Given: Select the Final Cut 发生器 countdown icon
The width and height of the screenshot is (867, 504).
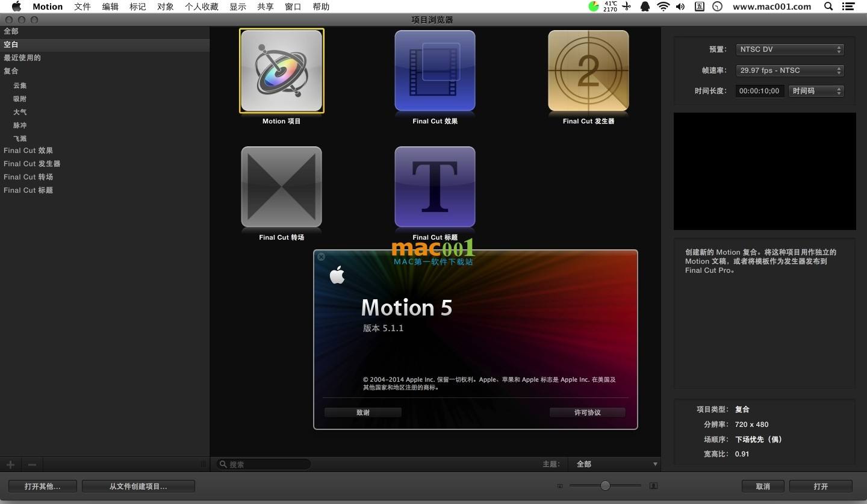Looking at the screenshot, I should [588, 70].
